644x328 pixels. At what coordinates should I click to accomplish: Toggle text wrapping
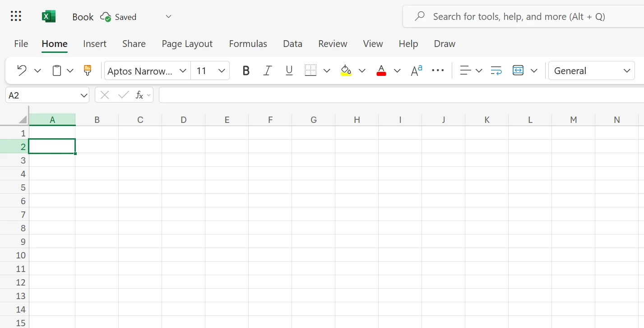496,70
